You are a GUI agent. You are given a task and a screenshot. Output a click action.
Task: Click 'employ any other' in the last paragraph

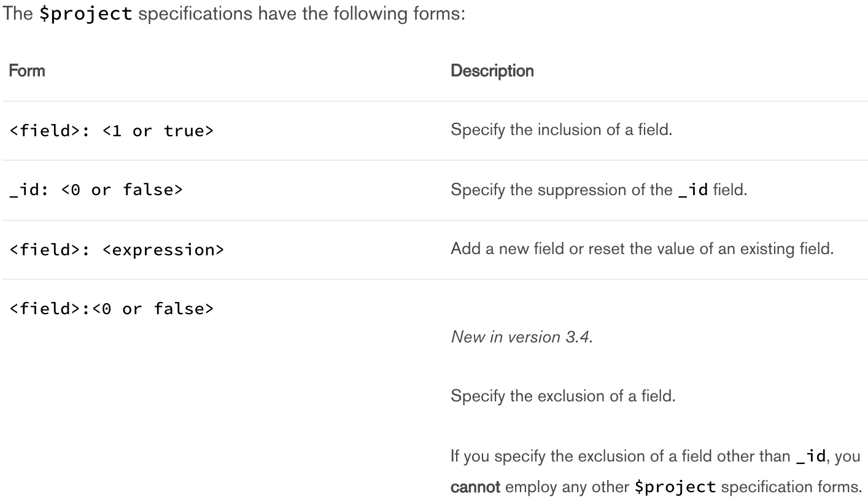click(x=556, y=469)
